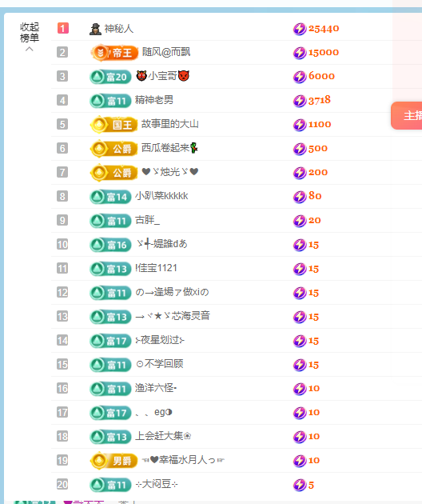Click the lightning coin icon beside 6000
This screenshot has width=422, height=504.
(300, 77)
